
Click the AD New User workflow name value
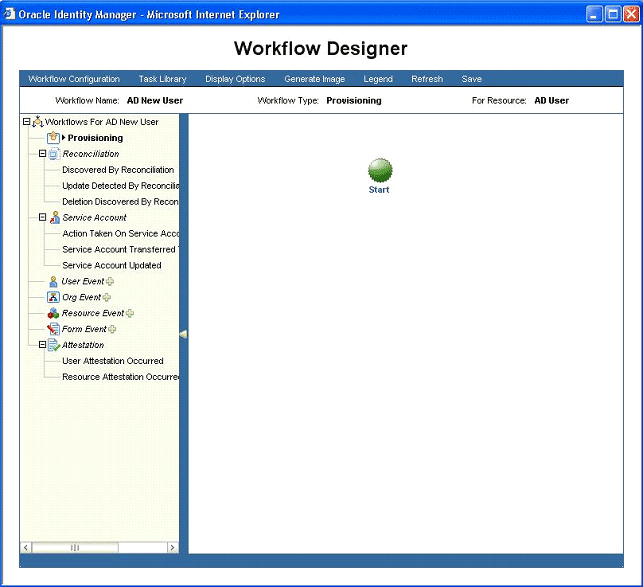tap(155, 100)
